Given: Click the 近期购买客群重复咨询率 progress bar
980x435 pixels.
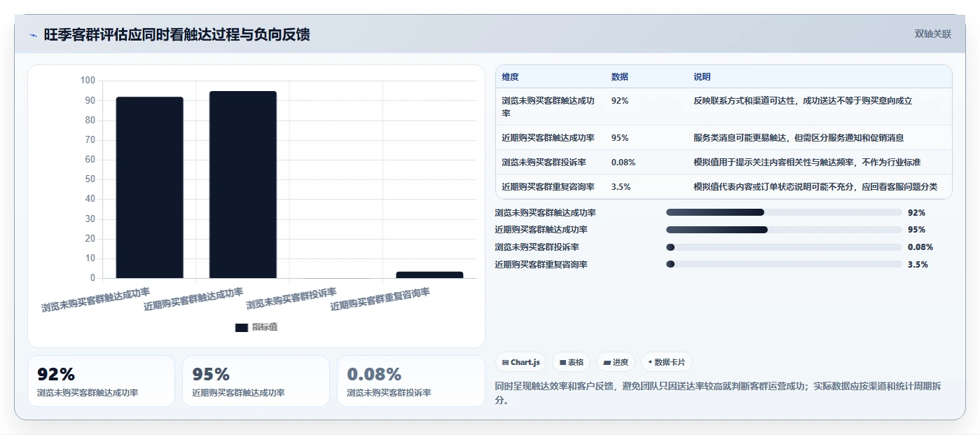Looking at the screenshot, I should coord(784,264).
